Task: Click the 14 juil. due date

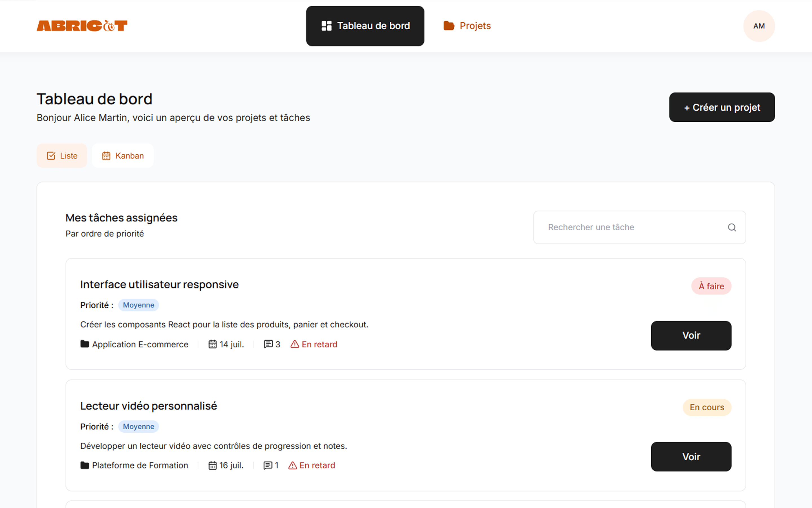Action: coord(232,344)
